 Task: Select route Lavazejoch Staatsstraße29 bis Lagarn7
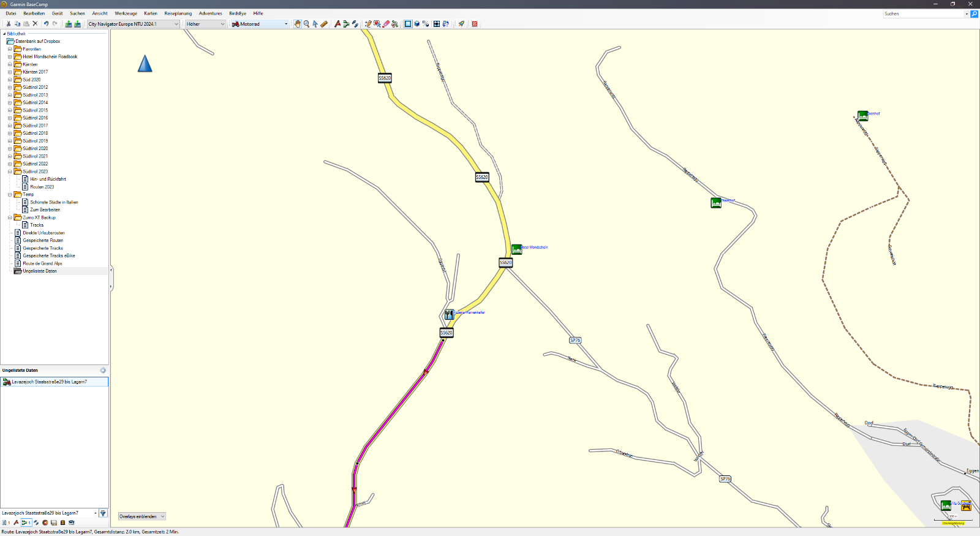click(55, 382)
